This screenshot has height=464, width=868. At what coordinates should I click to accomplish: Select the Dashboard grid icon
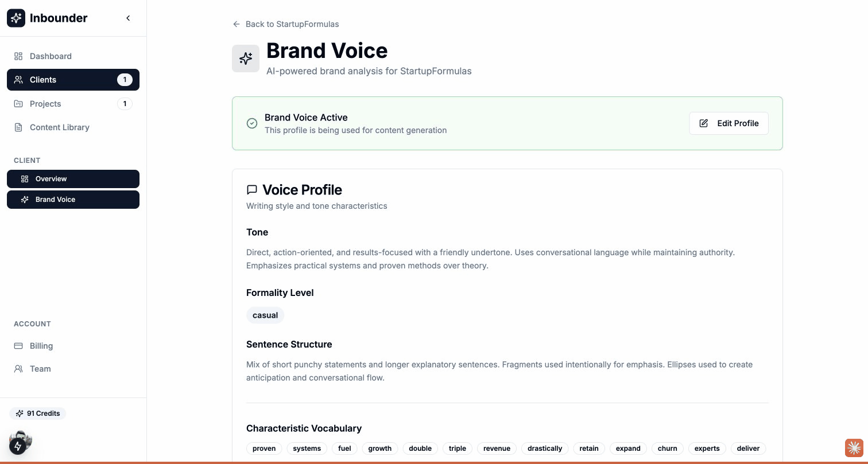click(18, 56)
